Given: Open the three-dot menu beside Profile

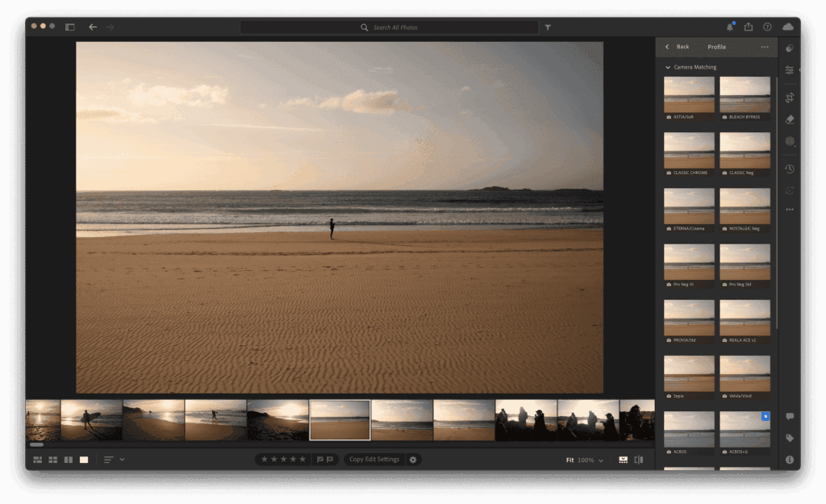Looking at the screenshot, I should tap(765, 47).
